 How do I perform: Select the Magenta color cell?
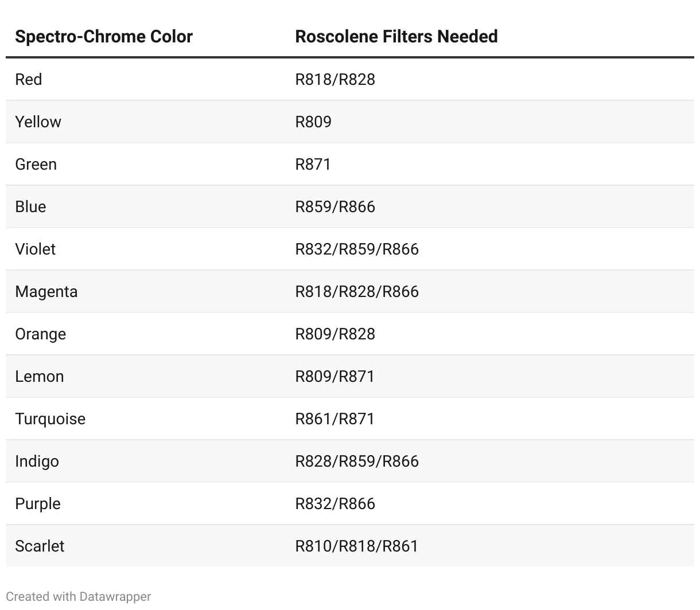pyautogui.click(x=46, y=291)
